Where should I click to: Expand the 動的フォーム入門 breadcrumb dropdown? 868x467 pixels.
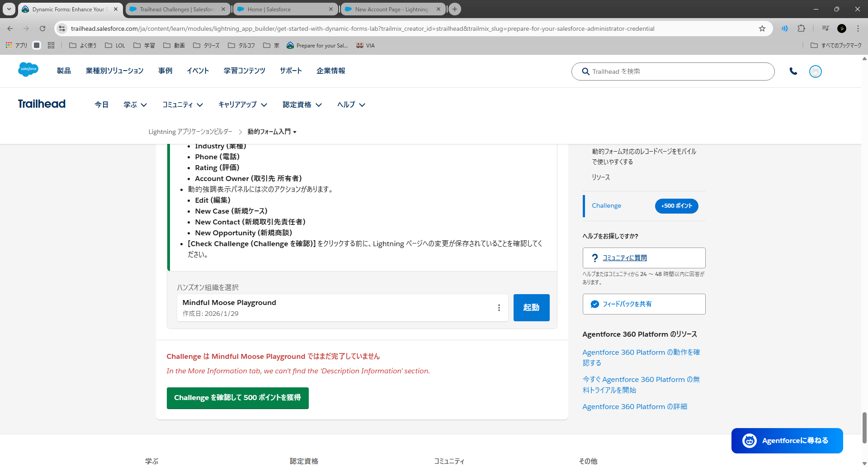click(272, 132)
